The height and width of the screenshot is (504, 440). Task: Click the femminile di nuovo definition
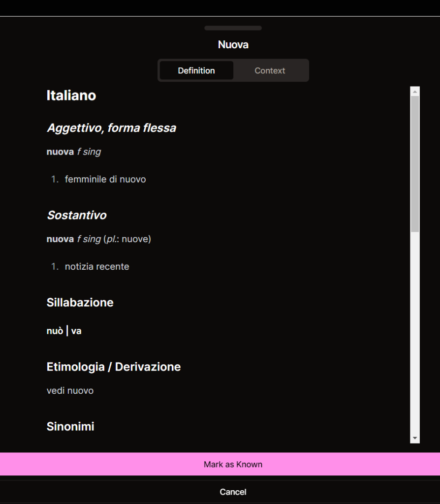(x=105, y=180)
